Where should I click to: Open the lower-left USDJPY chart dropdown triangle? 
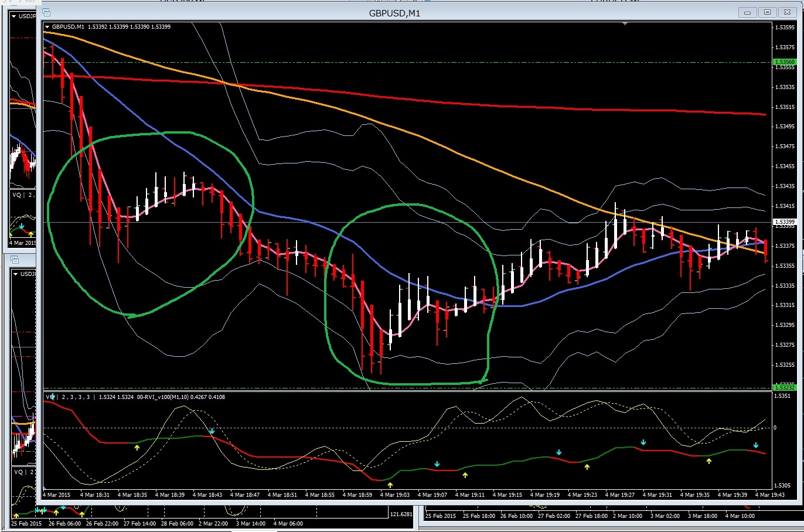tap(14, 274)
